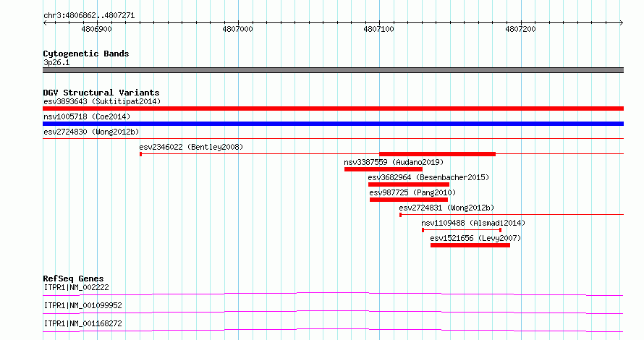644x340 pixels.
Task: Open nsv1109488 (Alsmadi2014) variant label
Action: point(473,223)
